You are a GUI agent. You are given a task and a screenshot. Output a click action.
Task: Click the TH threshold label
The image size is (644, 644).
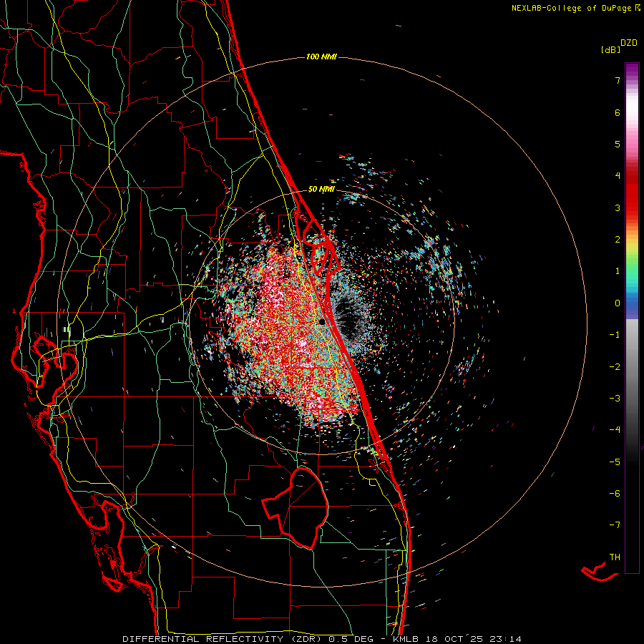[x=615, y=557]
